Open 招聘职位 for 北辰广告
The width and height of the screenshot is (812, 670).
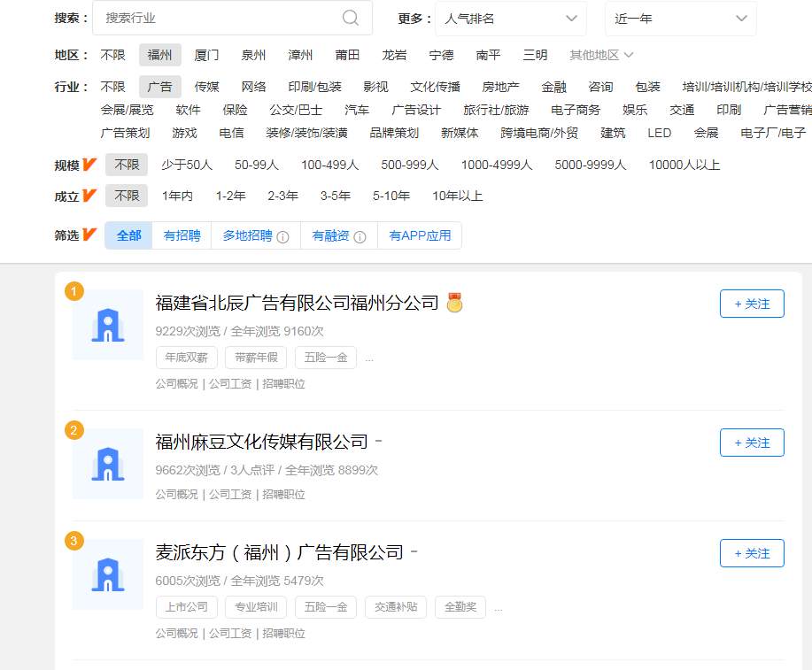pyautogui.click(x=283, y=383)
